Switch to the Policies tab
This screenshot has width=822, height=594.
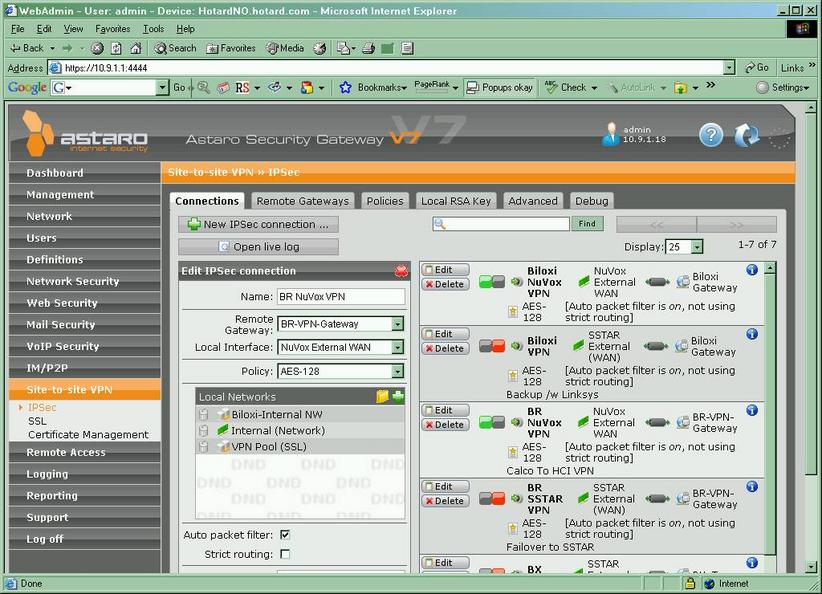[x=385, y=201]
